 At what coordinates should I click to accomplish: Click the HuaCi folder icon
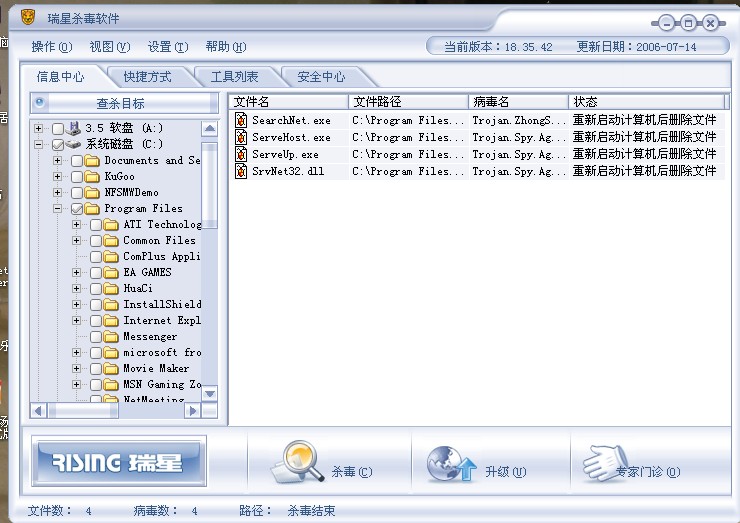111,289
